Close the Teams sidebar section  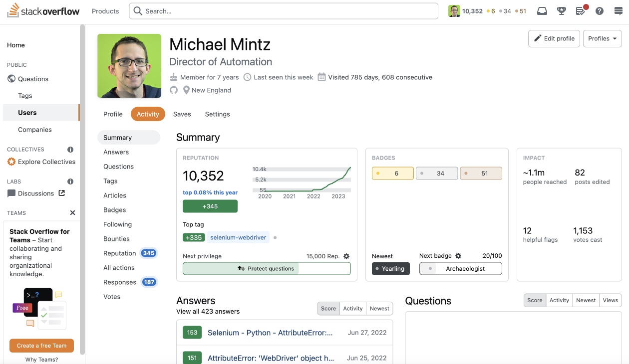click(72, 213)
